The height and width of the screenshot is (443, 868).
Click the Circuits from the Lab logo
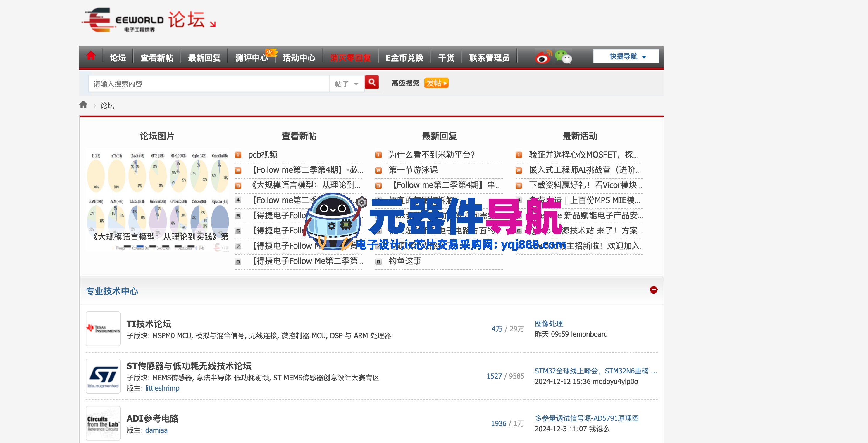coord(103,423)
